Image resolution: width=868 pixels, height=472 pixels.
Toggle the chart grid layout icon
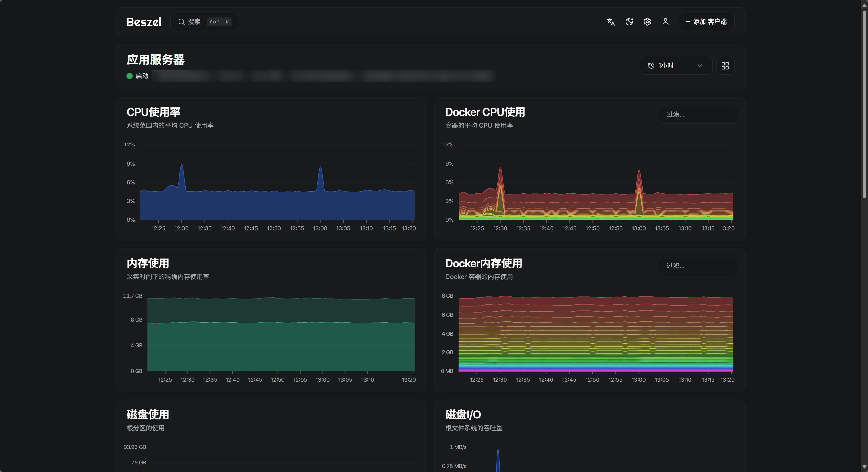coord(725,66)
